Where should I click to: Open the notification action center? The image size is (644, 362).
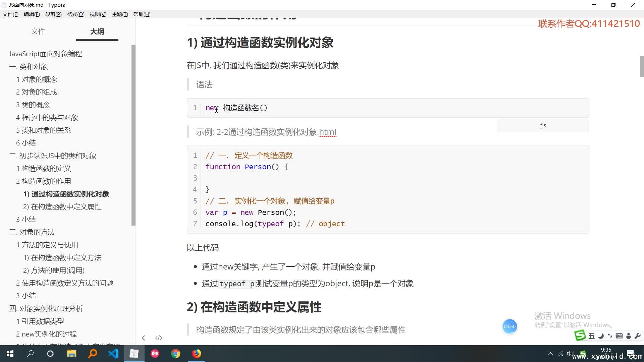click(x=630, y=354)
